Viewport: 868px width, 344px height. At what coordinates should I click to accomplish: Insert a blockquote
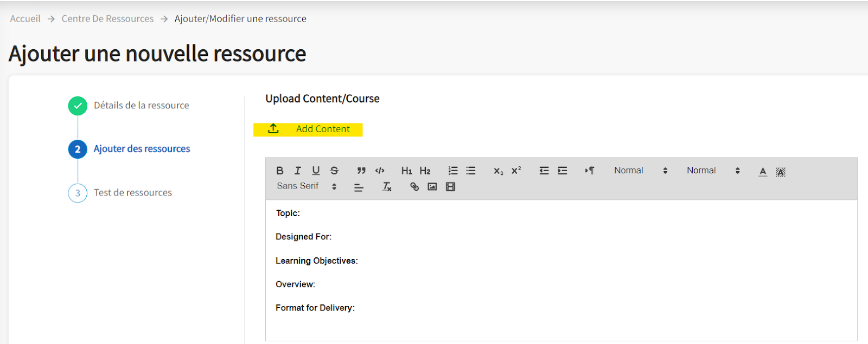point(361,171)
